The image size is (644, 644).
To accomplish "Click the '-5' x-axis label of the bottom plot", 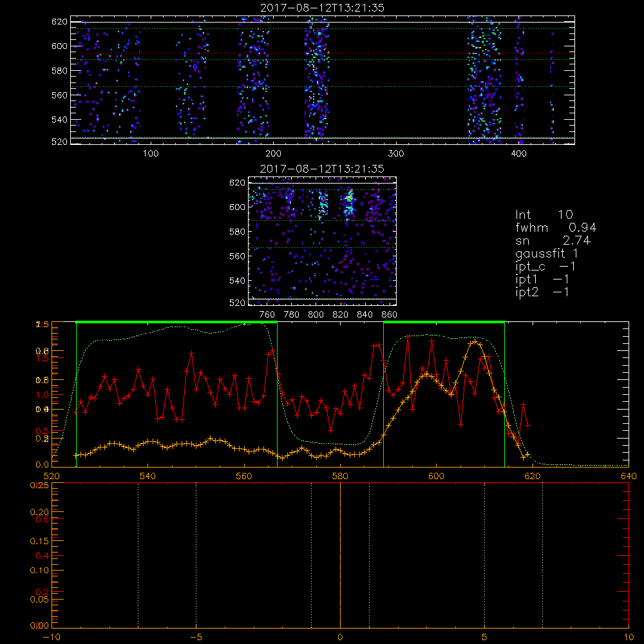I will point(196,638).
